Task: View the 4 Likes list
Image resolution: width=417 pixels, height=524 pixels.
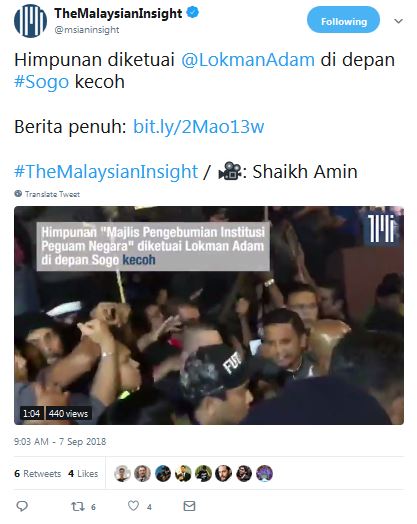Action: [x=83, y=474]
